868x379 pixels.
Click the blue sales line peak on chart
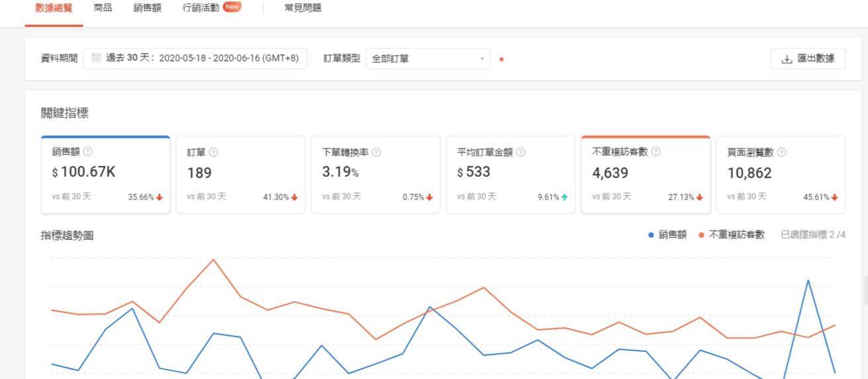(x=808, y=280)
